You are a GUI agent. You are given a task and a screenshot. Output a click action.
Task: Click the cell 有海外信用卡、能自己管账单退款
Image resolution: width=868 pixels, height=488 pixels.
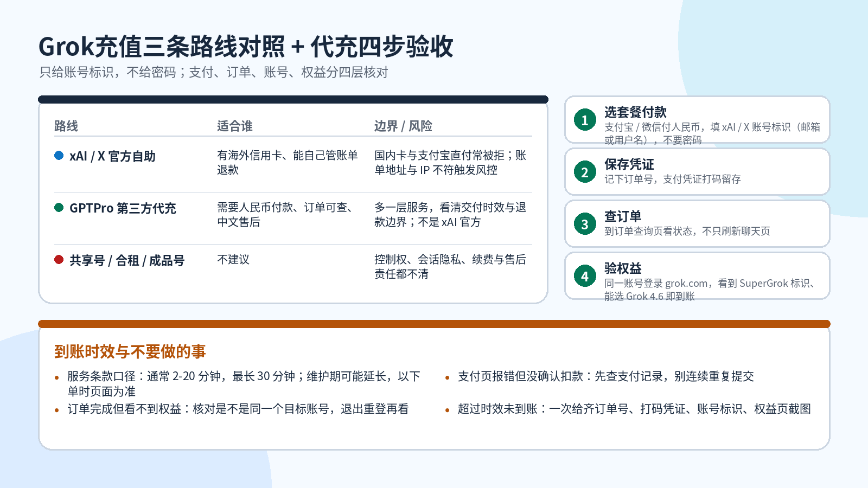[288, 163]
